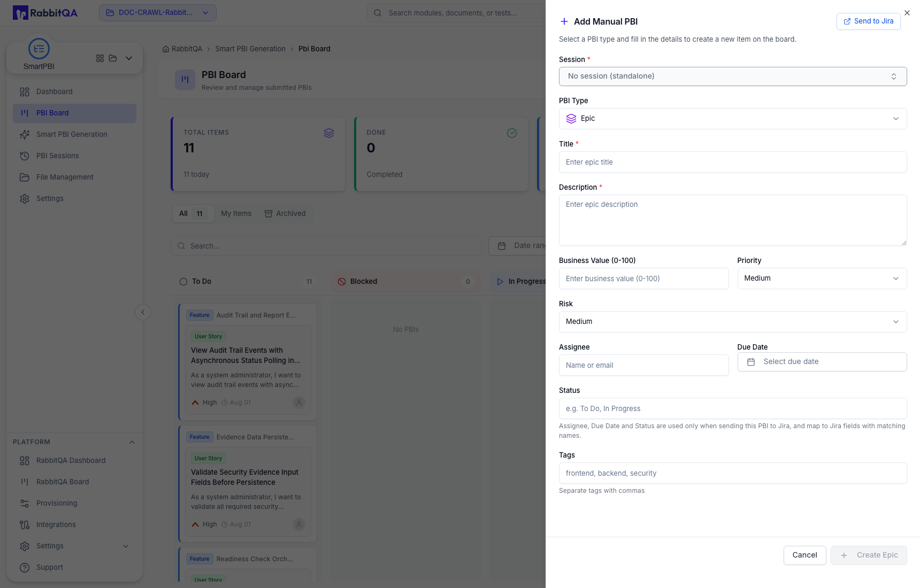Viewport: 920px width, 588px height.
Task: Click the Description textarea
Action: coord(733,220)
